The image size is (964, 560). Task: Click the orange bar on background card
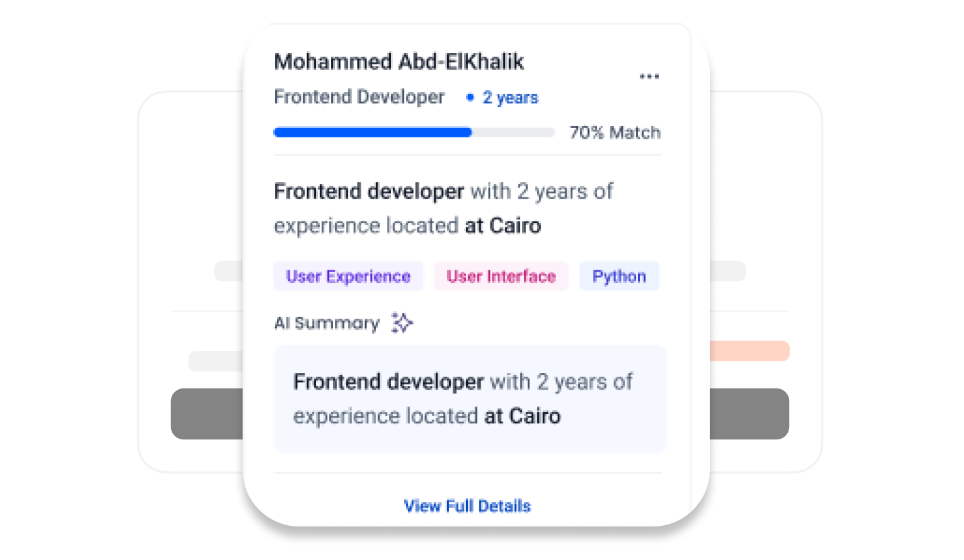tap(749, 351)
